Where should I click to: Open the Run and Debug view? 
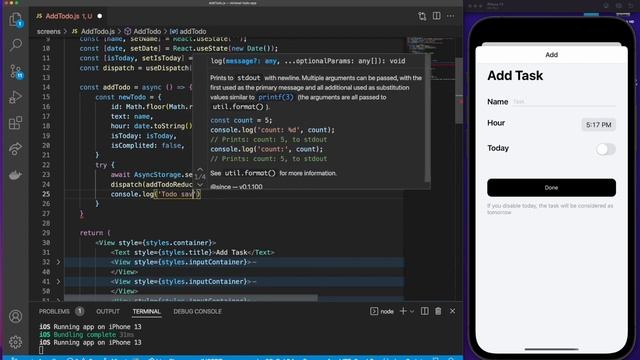16,97
